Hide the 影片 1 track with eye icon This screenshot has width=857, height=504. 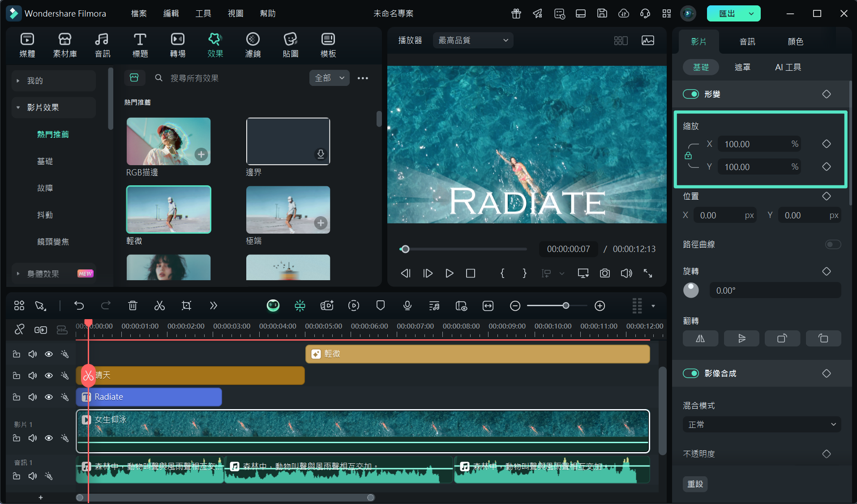(x=49, y=438)
